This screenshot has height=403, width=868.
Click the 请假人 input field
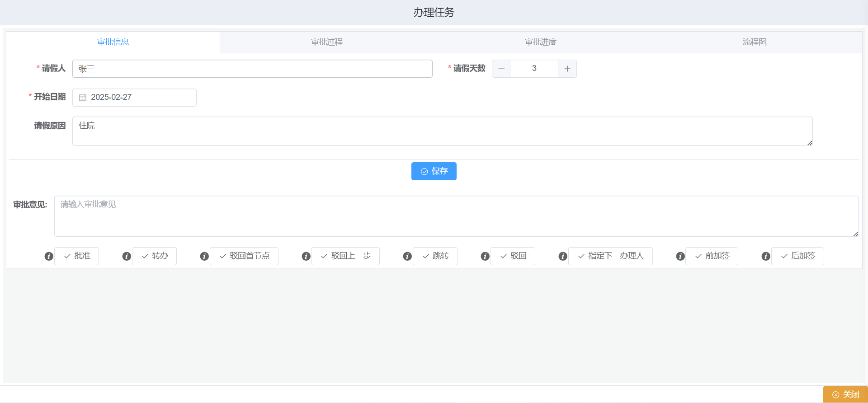click(252, 69)
